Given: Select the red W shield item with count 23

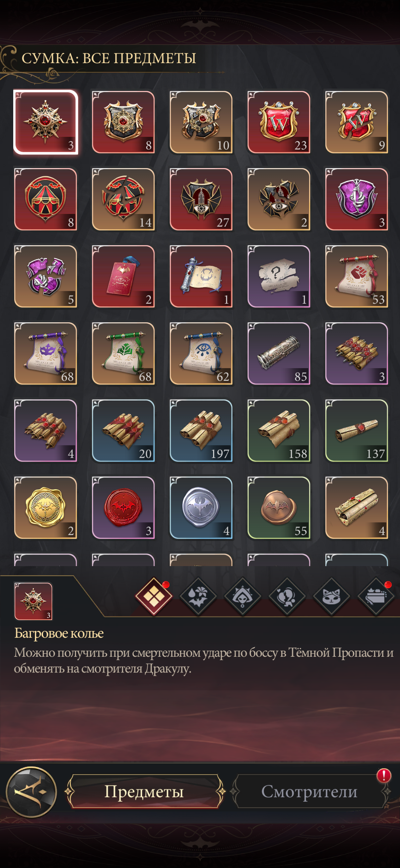Looking at the screenshot, I should [279, 122].
